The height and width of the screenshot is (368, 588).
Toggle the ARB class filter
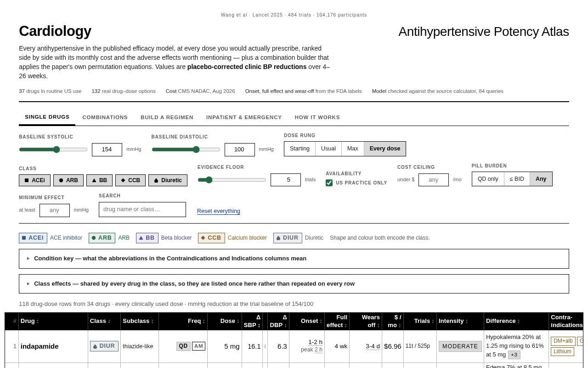[68, 180]
